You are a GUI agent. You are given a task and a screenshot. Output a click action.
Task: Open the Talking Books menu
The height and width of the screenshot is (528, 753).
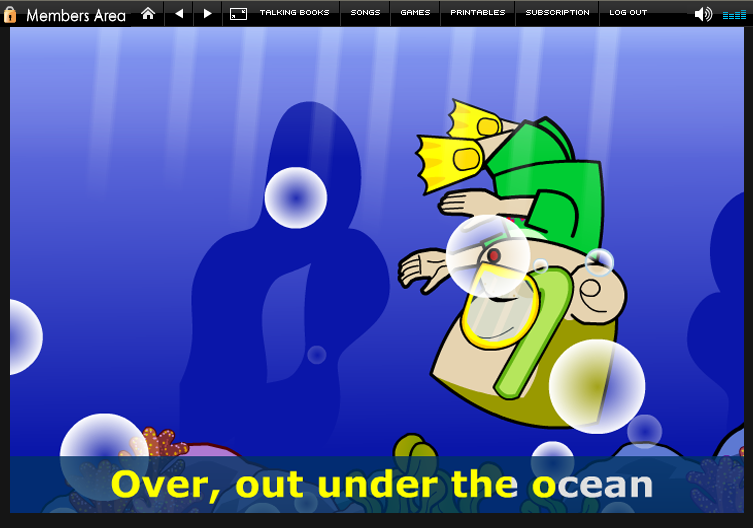293,13
